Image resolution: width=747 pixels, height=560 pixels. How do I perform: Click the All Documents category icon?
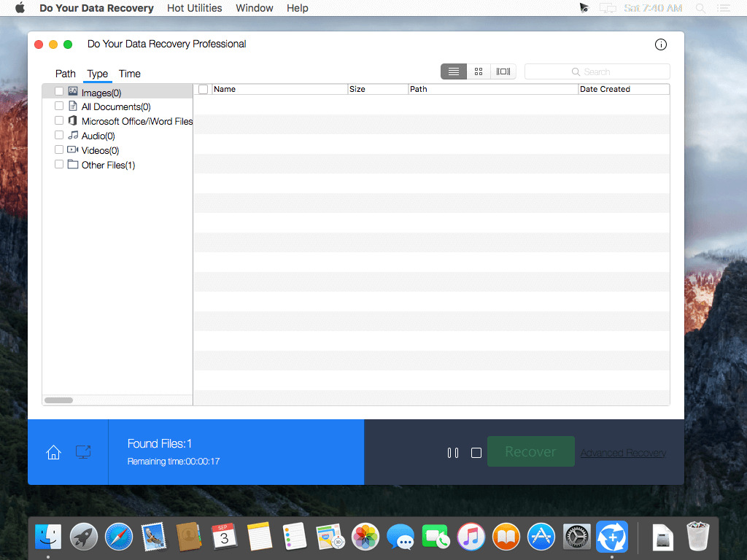(x=73, y=106)
